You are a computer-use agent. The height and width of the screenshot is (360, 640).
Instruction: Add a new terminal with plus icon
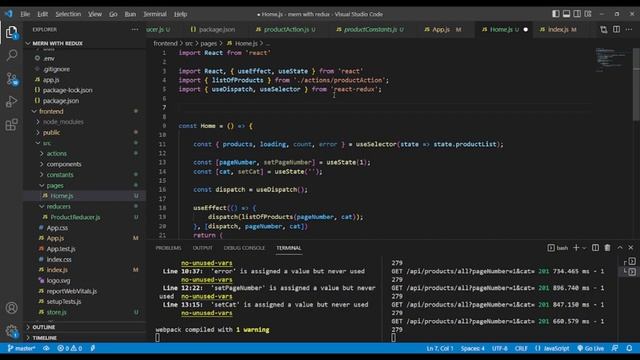pos(576,248)
